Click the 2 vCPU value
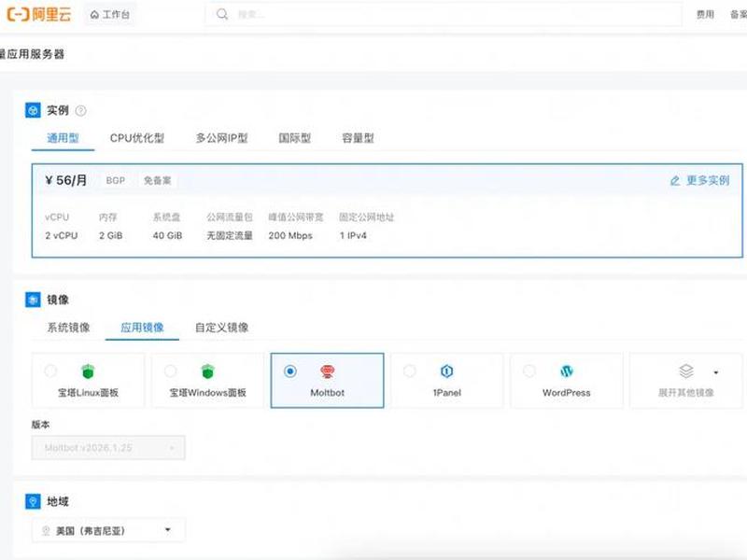 62,235
